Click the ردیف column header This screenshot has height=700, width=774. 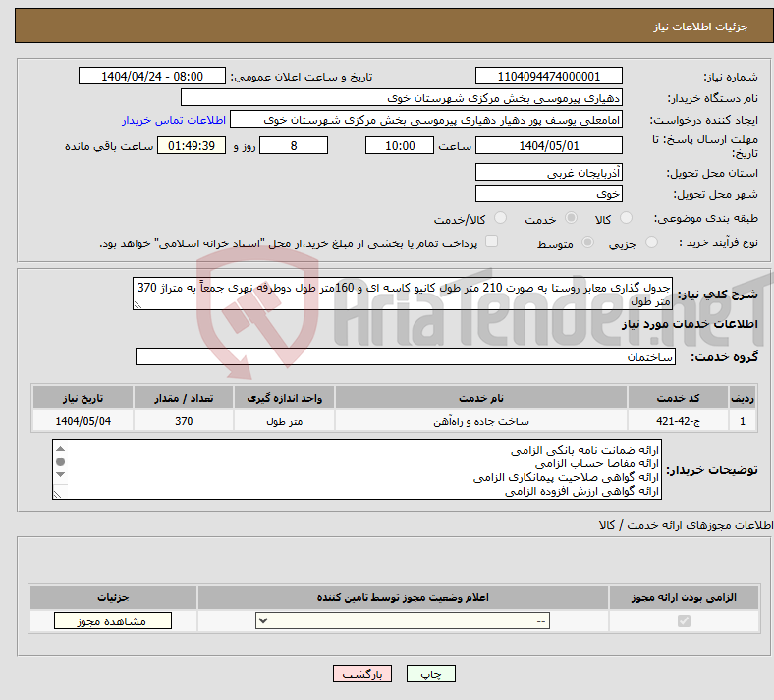click(743, 398)
